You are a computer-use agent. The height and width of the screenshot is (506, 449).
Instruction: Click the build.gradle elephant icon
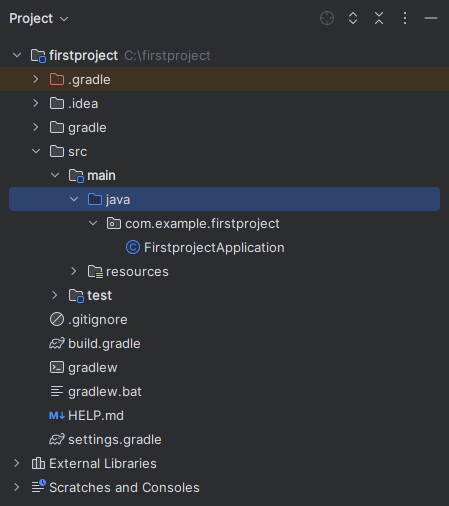[x=57, y=344]
